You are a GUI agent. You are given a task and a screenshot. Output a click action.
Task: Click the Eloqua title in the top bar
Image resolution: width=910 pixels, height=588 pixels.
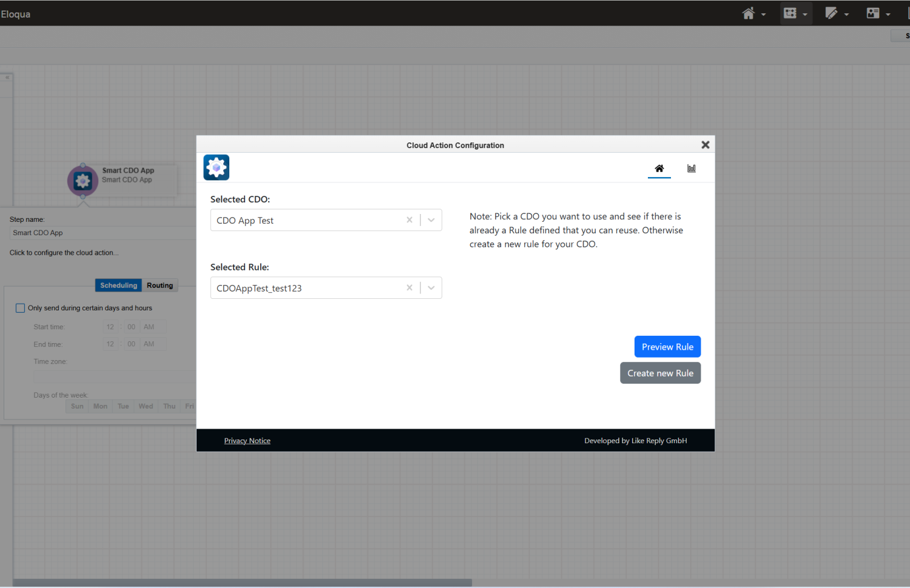tap(15, 14)
